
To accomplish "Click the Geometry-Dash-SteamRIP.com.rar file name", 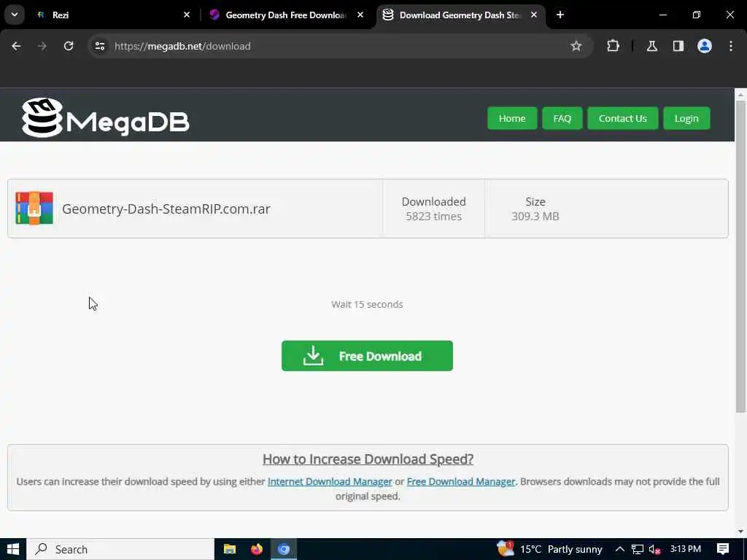I will click(166, 209).
